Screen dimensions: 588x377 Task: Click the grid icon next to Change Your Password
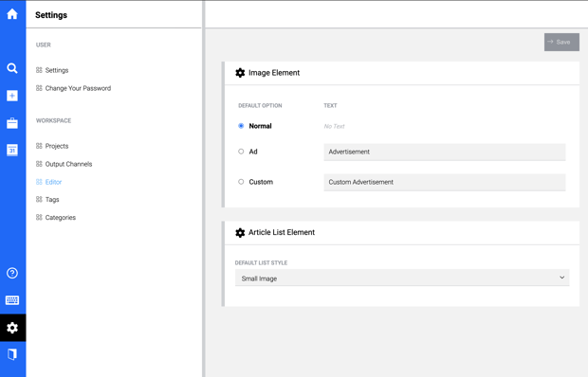coord(39,88)
